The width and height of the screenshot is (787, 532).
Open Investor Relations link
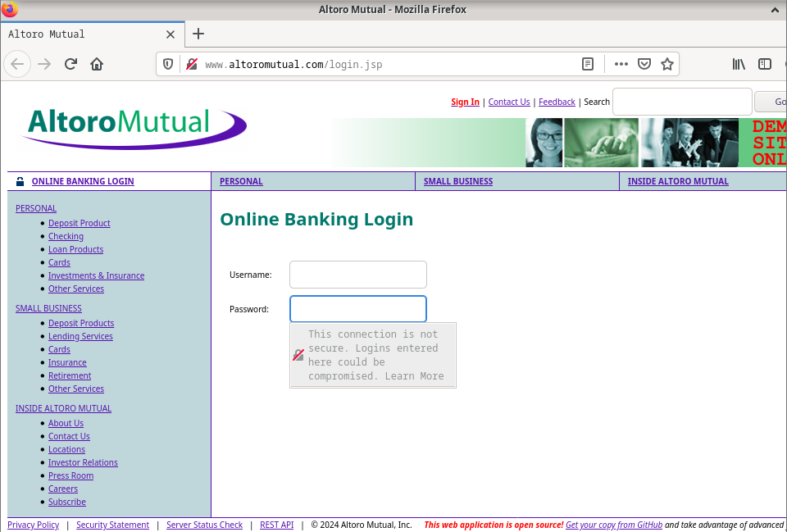point(83,462)
